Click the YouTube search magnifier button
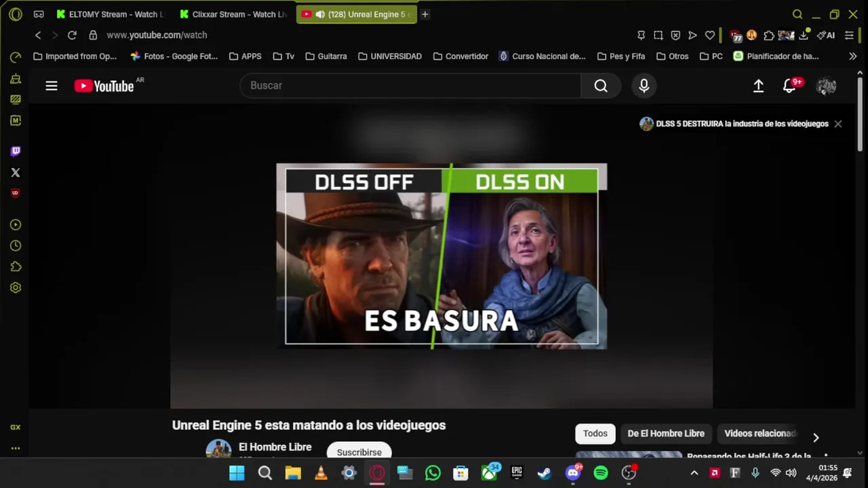The width and height of the screenshot is (868, 488). pyautogui.click(x=601, y=85)
